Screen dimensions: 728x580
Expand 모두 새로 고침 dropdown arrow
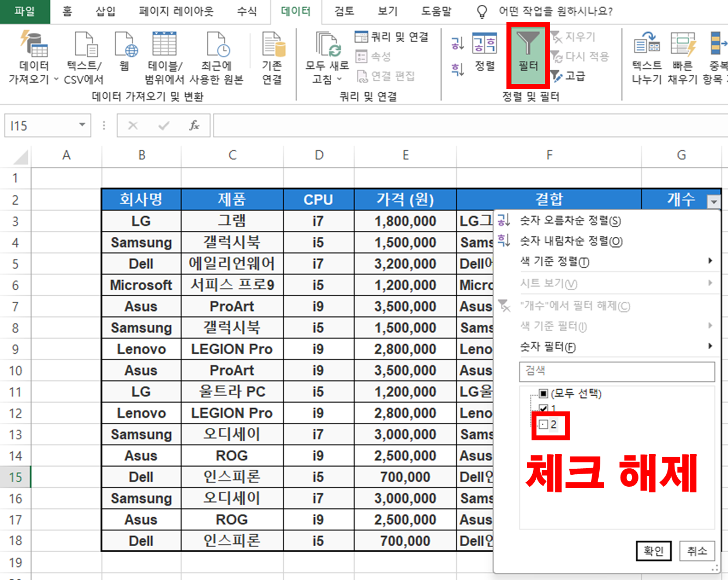pos(339,80)
